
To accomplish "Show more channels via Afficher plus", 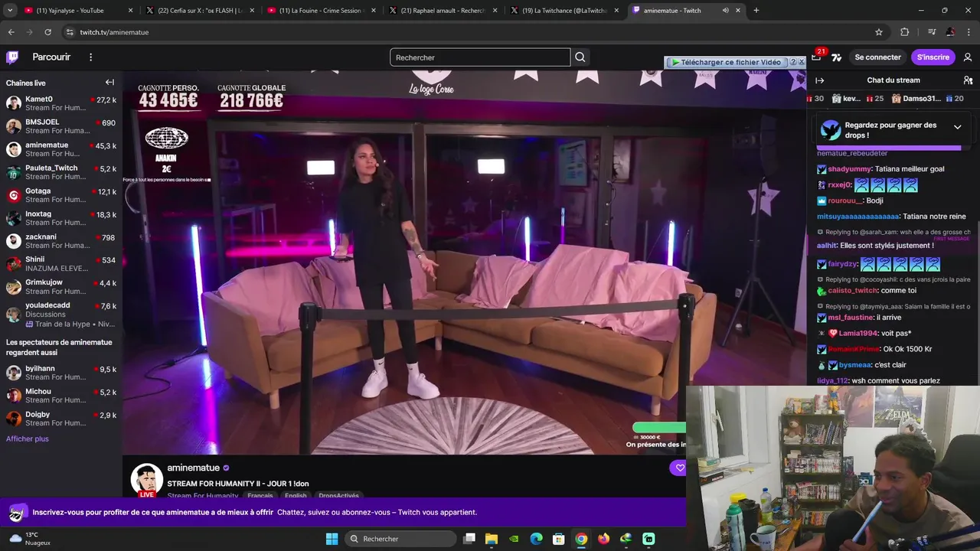I will click(x=28, y=439).
